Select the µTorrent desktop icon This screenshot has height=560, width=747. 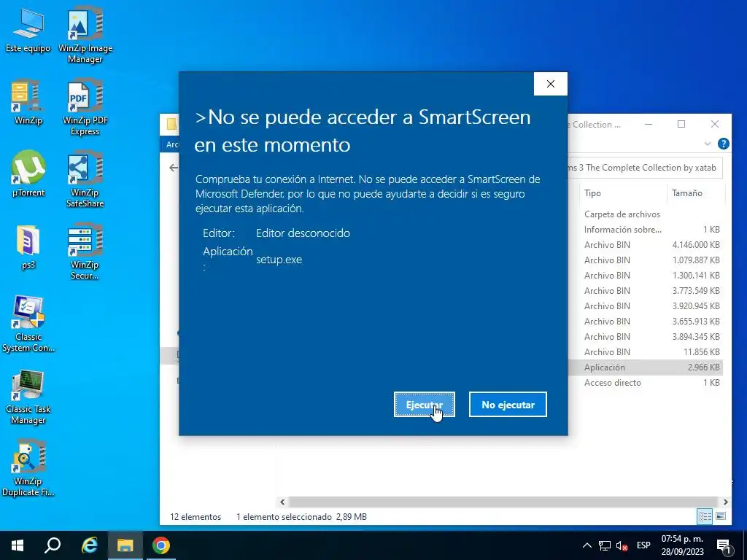coord(28,175)
